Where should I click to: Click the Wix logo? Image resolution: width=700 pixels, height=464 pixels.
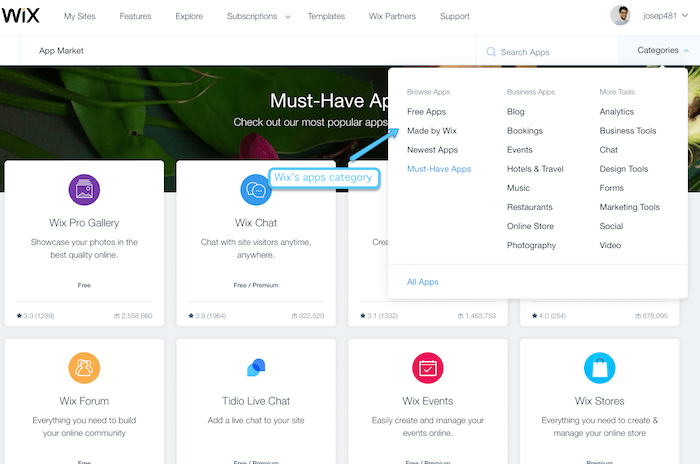21,16
